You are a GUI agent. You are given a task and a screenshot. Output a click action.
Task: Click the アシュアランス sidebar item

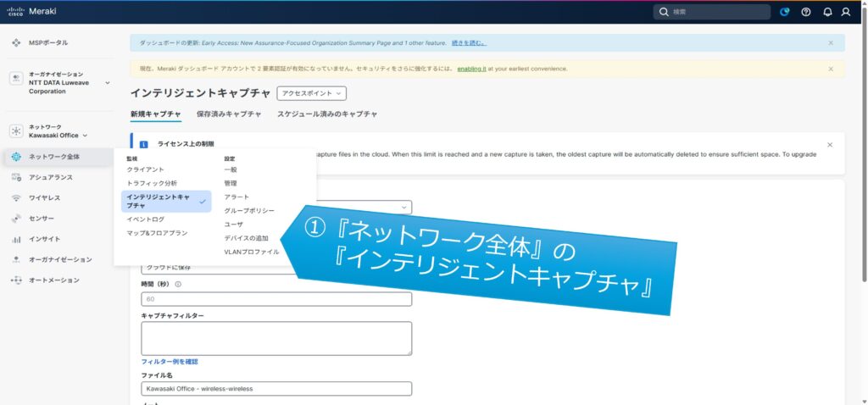pyautogui.click(x=50, y=177)
